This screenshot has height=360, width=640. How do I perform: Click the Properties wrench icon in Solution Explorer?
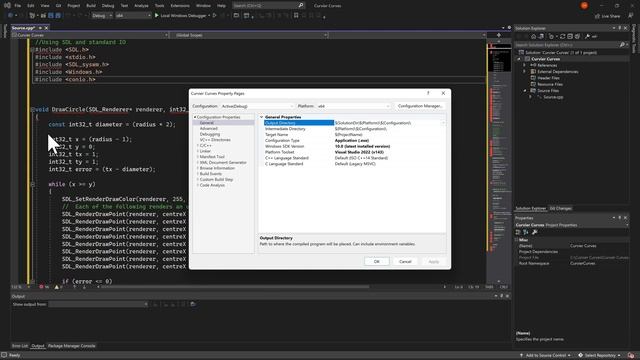[587, 37]
